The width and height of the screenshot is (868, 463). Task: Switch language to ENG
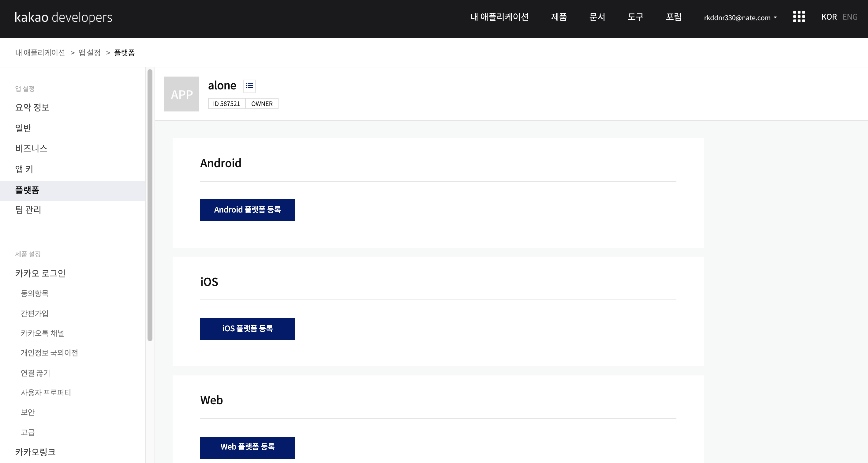click(850, 17)
